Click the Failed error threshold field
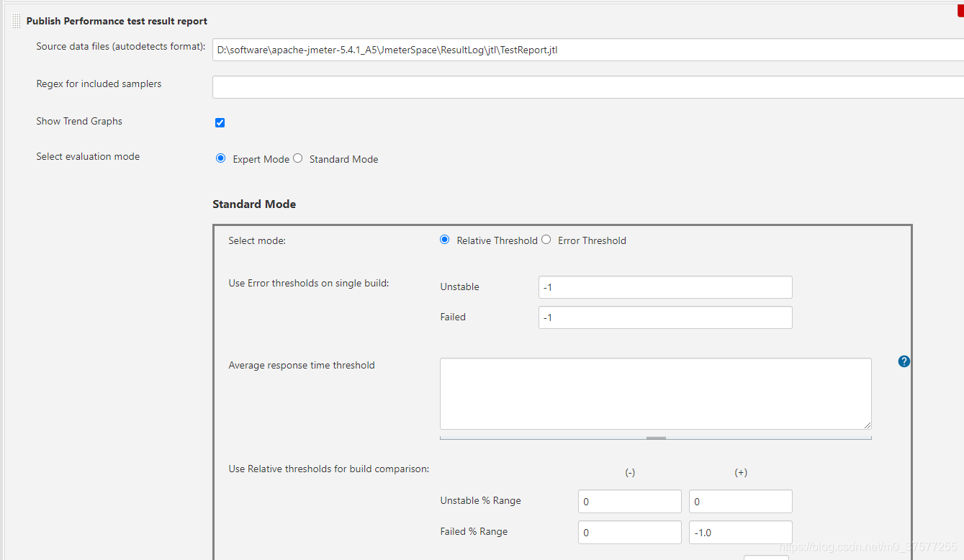 coord(665,317)
